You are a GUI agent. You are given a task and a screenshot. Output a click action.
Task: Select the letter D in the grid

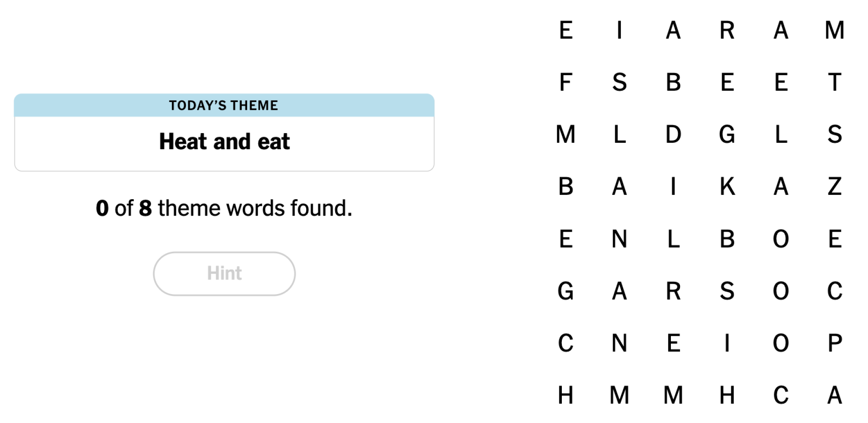pos(673,134)
